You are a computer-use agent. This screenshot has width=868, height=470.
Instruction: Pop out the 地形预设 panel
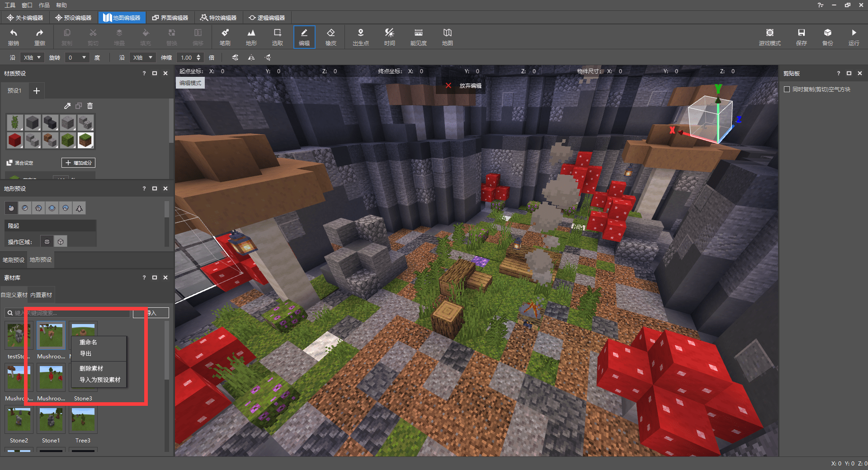pyautogui.click(x=155, y=188)
